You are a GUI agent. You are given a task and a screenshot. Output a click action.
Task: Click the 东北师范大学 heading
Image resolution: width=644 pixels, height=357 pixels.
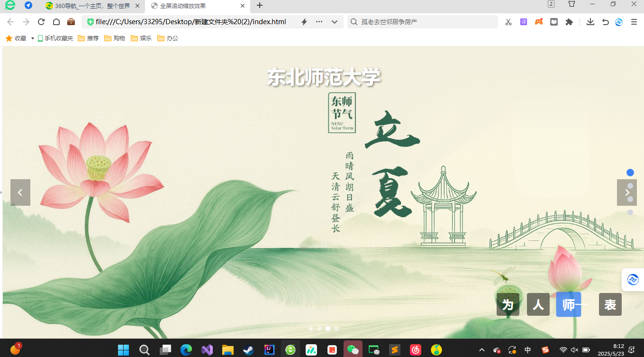tap(324, 78)
